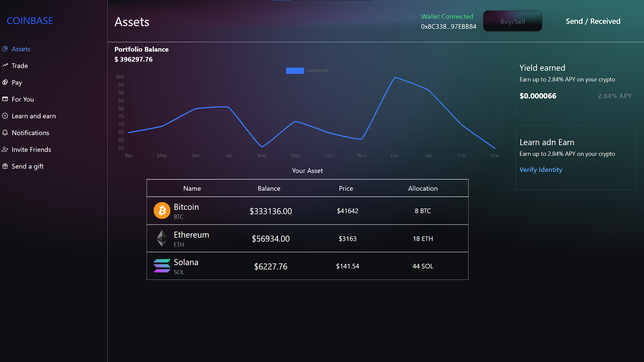Click the Bitcoin price $41642
Viewport: 644px width, 362px height.
(347, 211)
